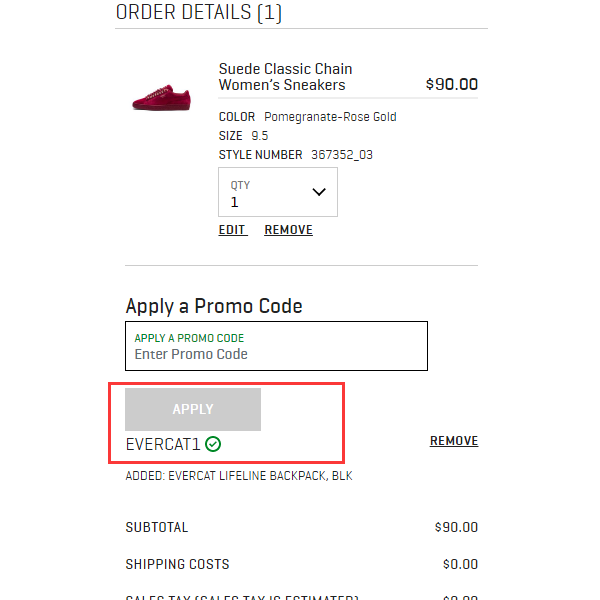Click the $90.00 price beside product title
This screenshot has width=600, height=600.
(x=452, y=85)
